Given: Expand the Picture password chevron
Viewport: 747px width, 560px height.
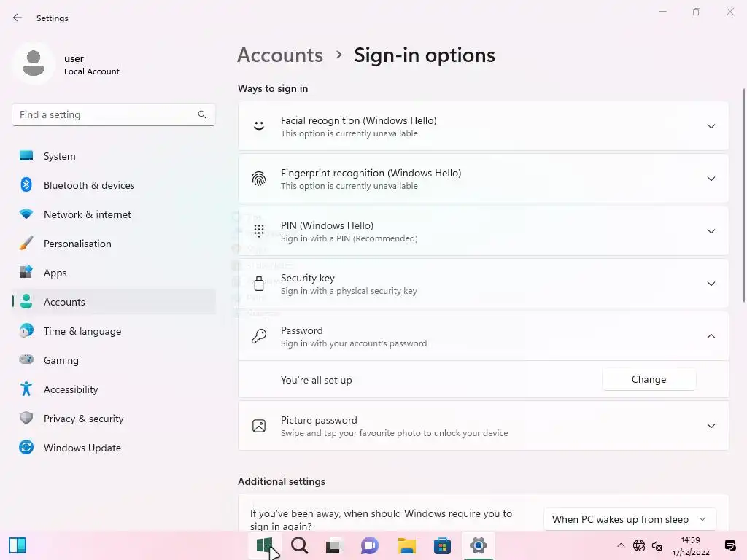Looking at the screenshot, I should point(711,426).
